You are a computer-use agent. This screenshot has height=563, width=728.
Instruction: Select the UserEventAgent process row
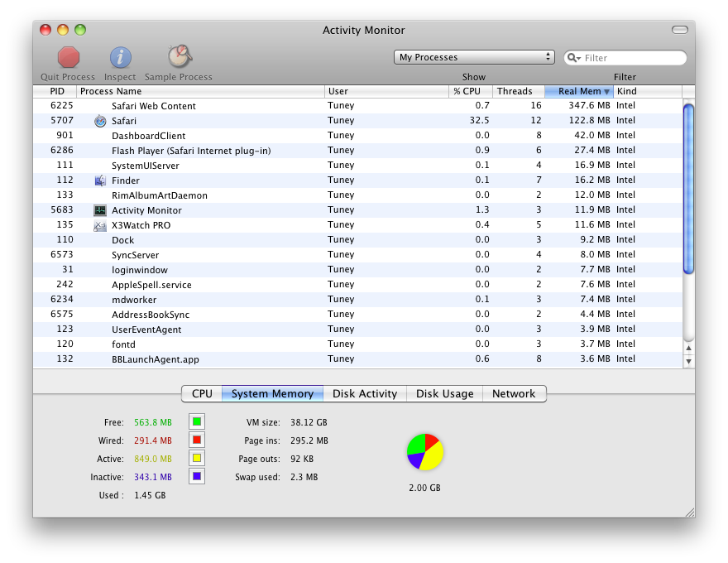click(x=357, y=329)
